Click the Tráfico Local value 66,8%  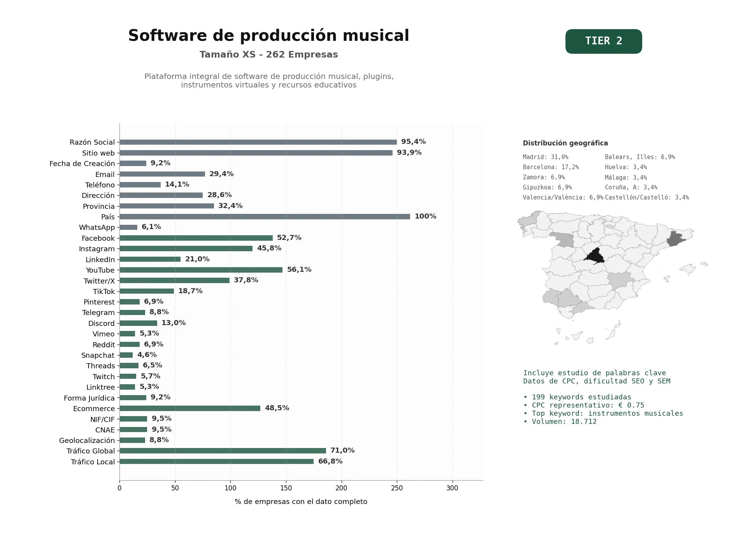[x=330, y=461]
